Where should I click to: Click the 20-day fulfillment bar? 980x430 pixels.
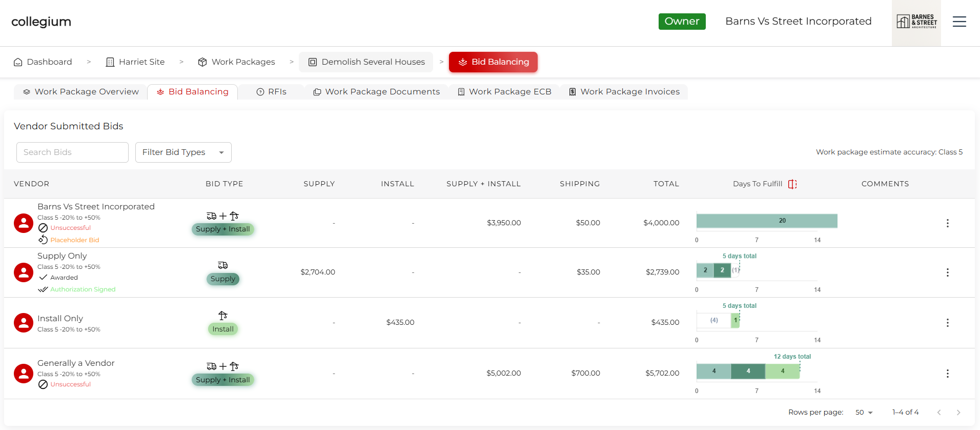point(767,221)
